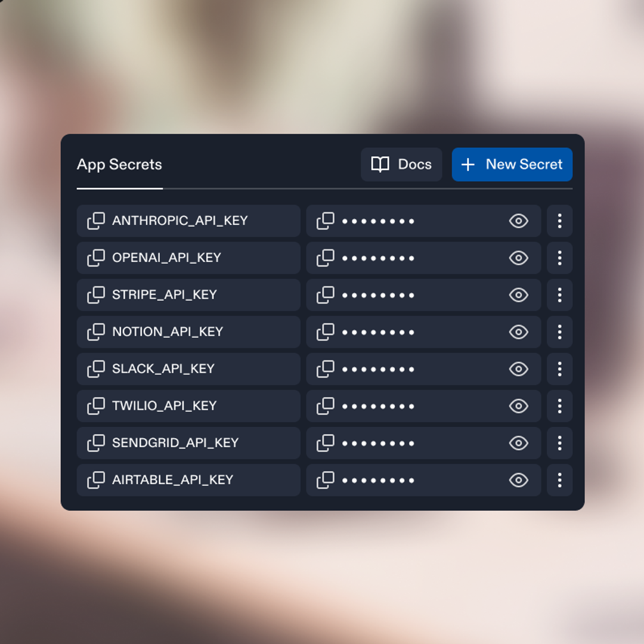Open the kebab menu for TWILIO_API_KEY
Viewport: 644px width, 644px height.
[x=559, y=406]
